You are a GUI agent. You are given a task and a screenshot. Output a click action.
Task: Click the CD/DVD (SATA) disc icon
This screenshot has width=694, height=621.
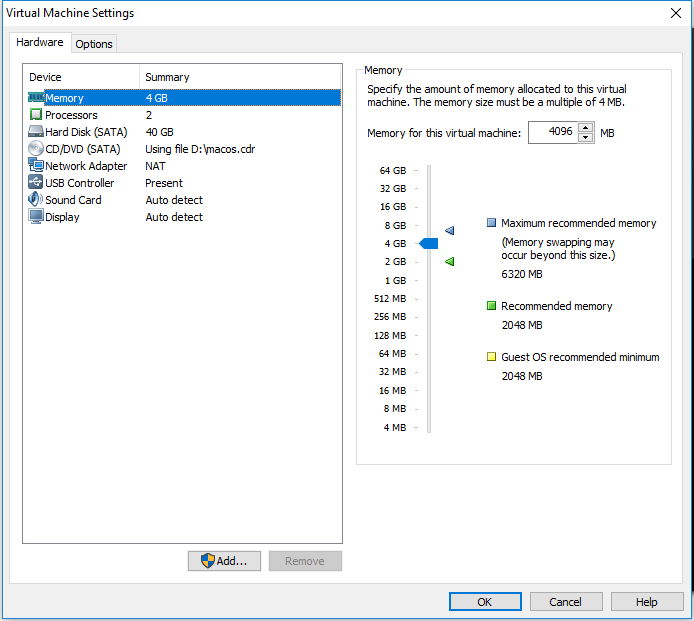36,148
